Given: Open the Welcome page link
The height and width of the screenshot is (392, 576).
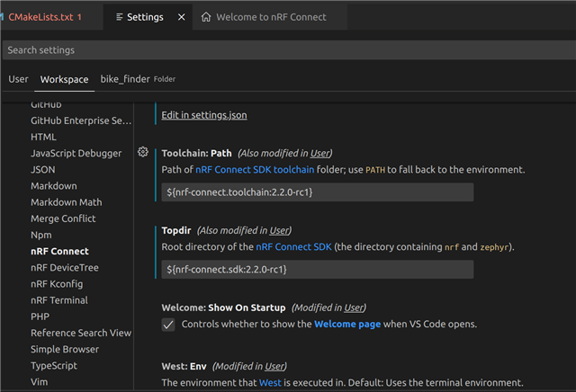Looking at the screenshot, I should pyautogui.click(x=347, y=324).
